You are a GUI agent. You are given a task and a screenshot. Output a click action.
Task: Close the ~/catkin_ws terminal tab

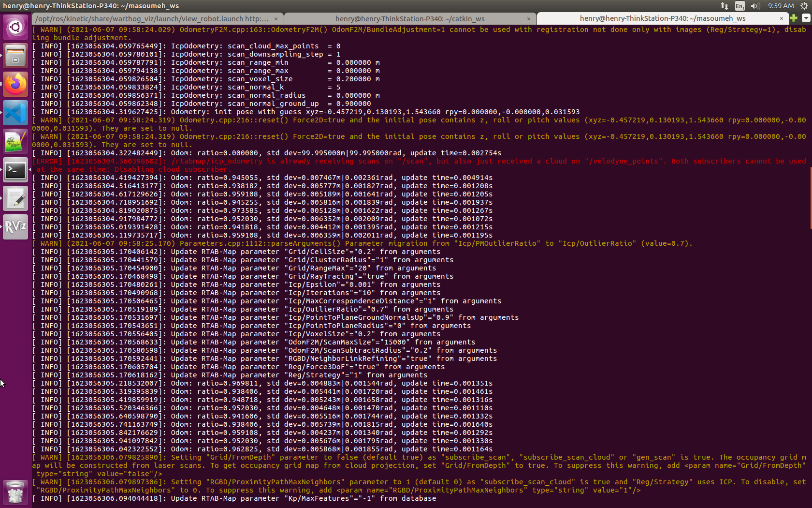529,19
